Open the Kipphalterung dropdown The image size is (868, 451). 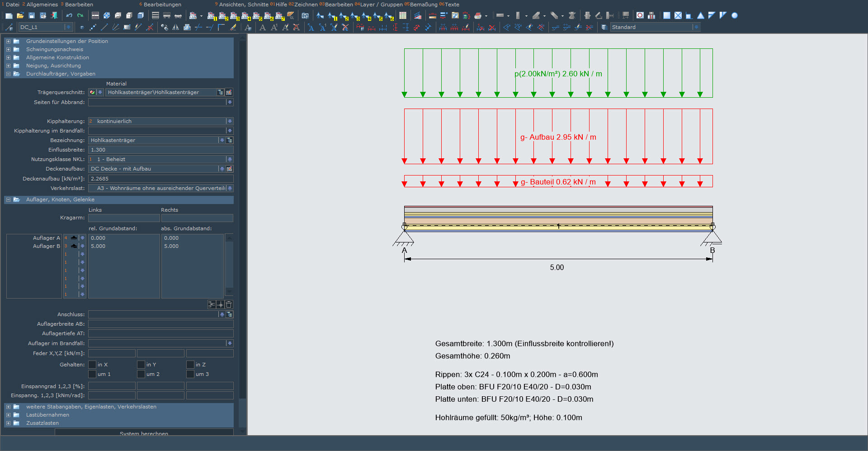click(230, 121)
